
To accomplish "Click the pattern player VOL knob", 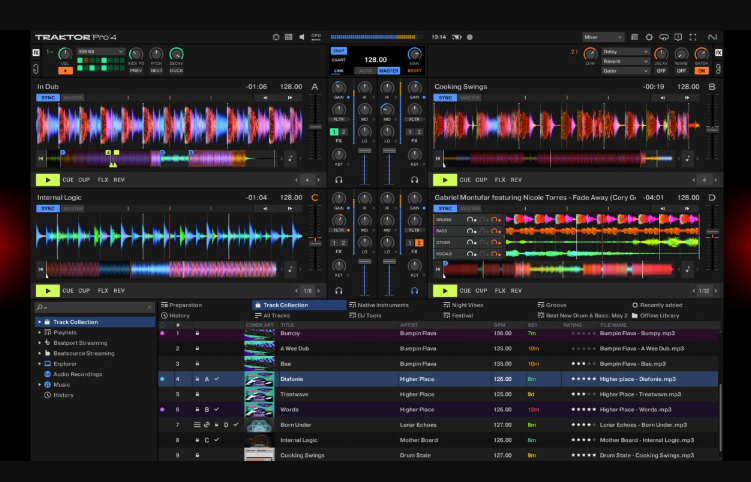I will [65, 54].
